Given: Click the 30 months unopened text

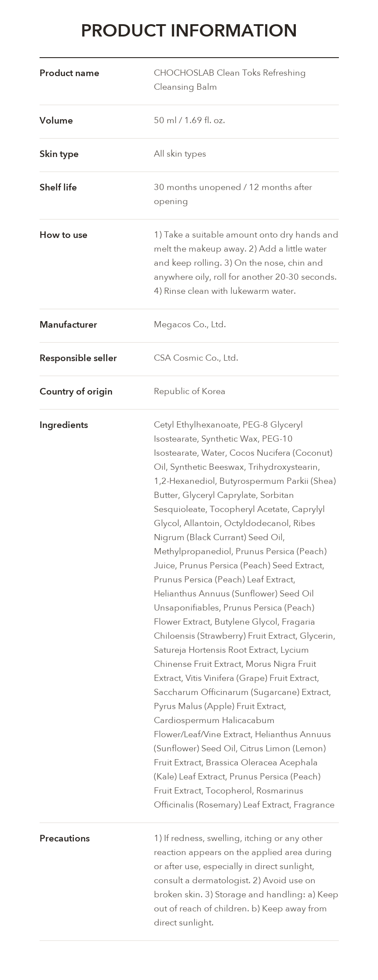Looking at the screenshot, I should [x=197, y=187].
